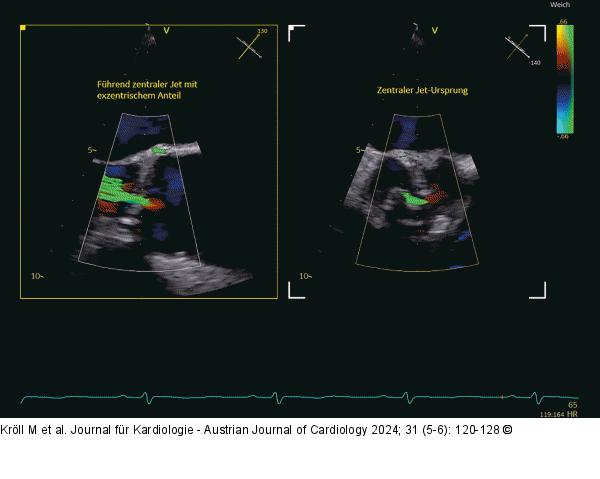Click the probe orientation icon above left image
This screenshot has width=600, height=479.
point(148,38)
